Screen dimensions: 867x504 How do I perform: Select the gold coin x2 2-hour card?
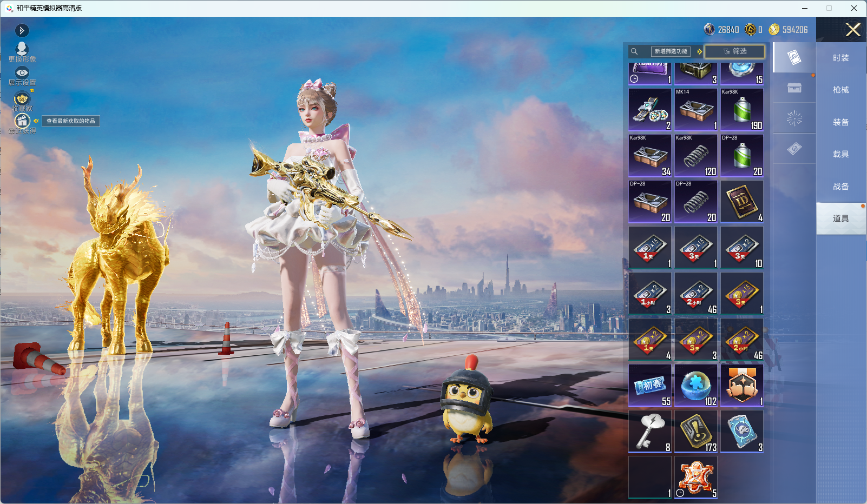(742, 340)
